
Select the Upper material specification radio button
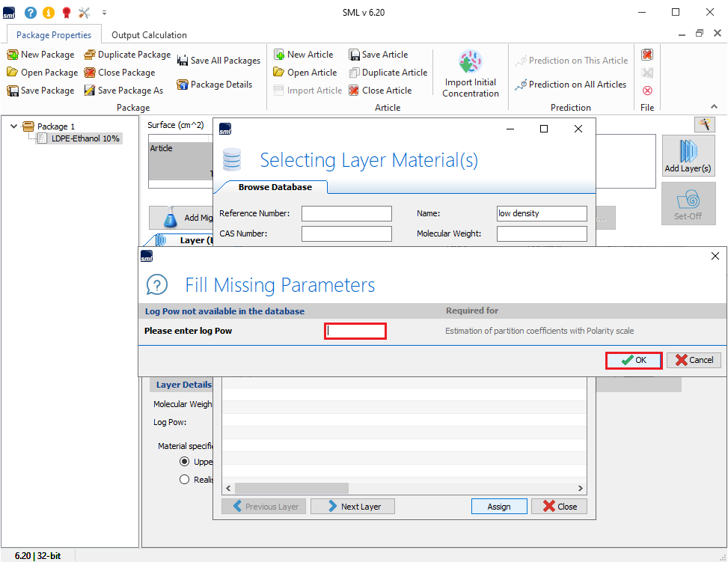184,462
